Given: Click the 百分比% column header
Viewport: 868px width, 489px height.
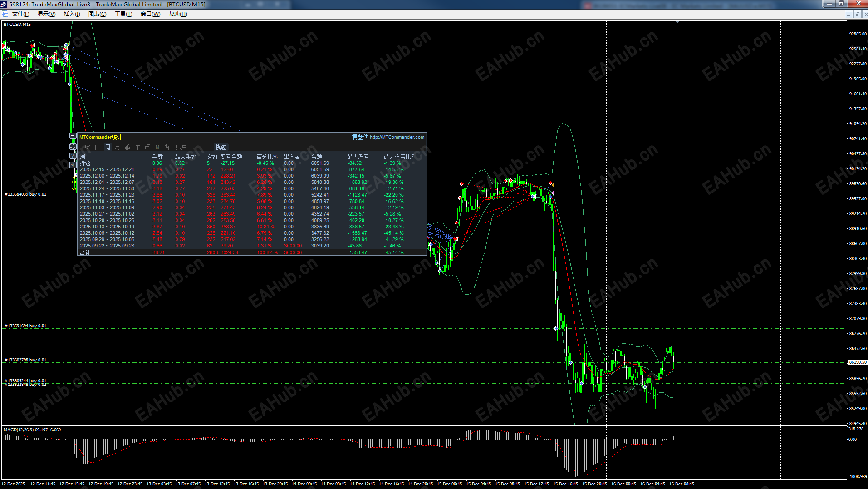Looking at the screenshot, I should point(267,157).
